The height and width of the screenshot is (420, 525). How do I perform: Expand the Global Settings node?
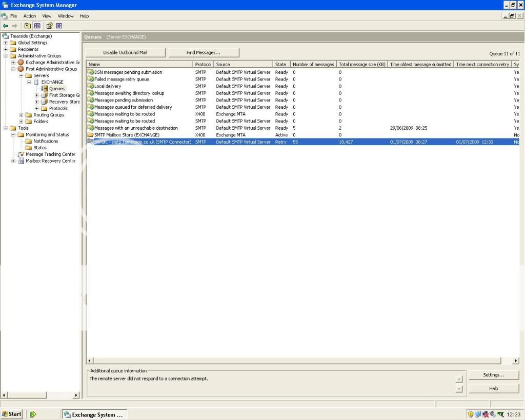5,43
